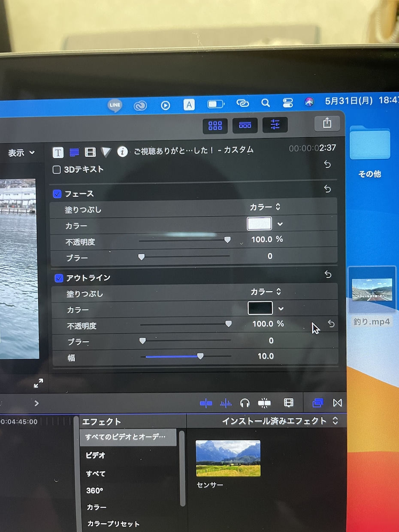Open the Info inspector icon

click(x=123, y=151)
